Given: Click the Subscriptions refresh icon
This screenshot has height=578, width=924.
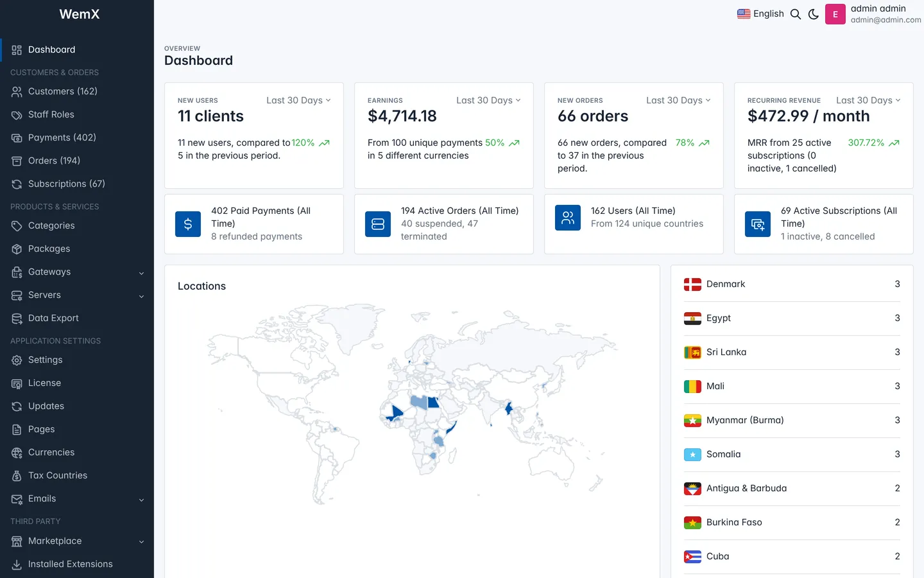Looking at the screenshot, I should coord(17,184).
